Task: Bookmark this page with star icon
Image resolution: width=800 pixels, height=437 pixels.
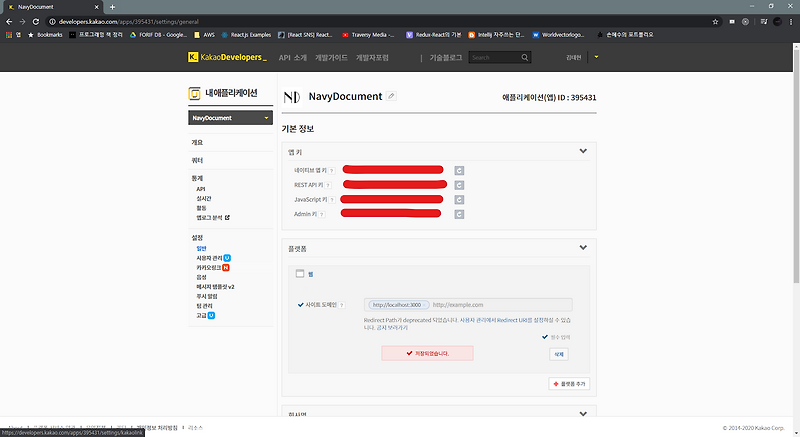Action: (715, 21)
